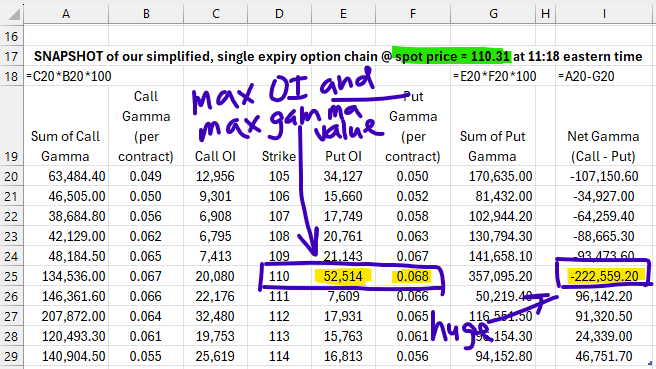Select cell with 141,658.10
The width and height of the screenshot is (656, 369).
[493, 256]
